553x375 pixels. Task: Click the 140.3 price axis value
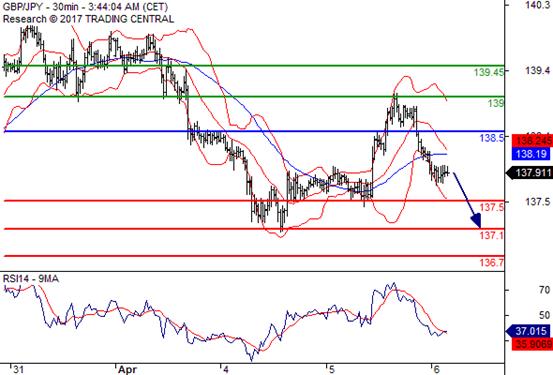[537, 5]
